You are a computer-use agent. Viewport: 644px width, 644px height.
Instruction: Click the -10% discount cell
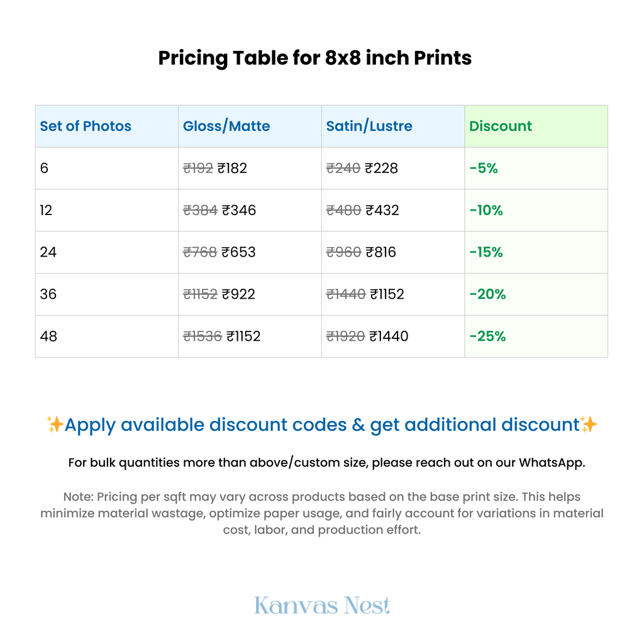tap(486, 210)
